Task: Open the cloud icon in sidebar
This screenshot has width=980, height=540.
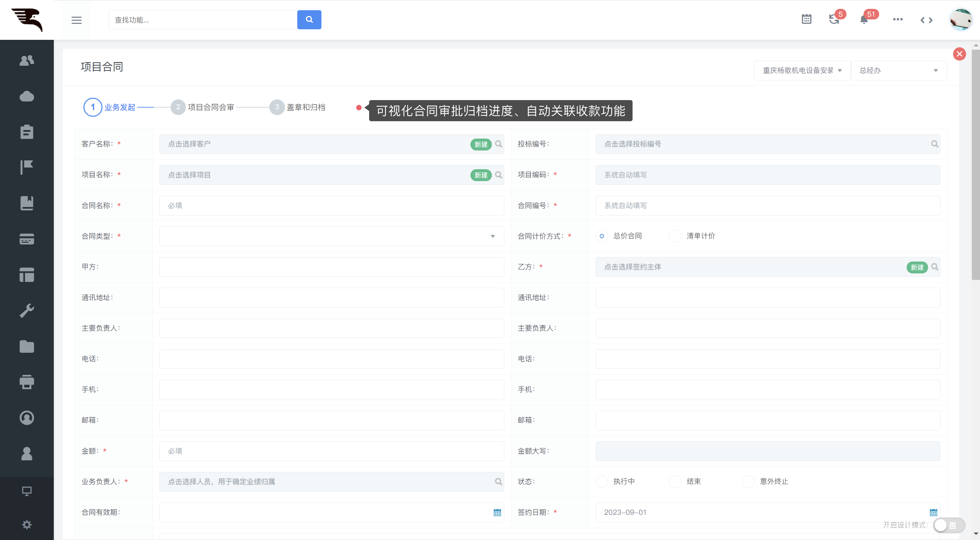Action: [27, 97]
